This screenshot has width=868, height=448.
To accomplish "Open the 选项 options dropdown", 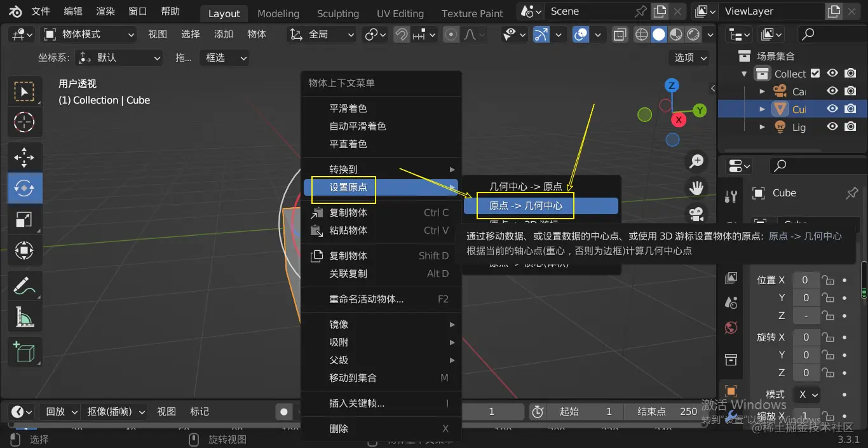I will click(689, 58).
